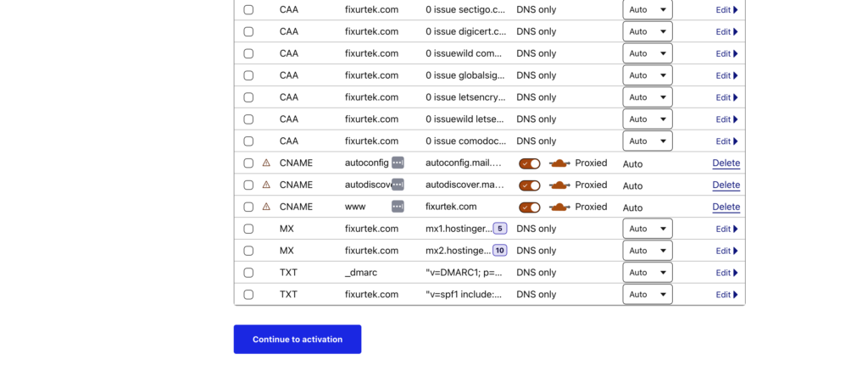This screenshot has height=376, width=868.
Task: Click priority 5 badge on mx1 record
Action: [x=500, y=229]
